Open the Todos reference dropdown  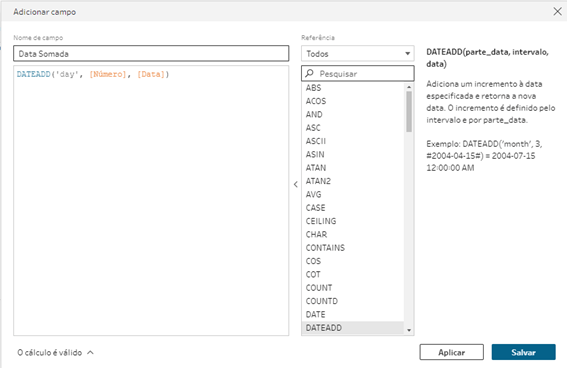358,54
